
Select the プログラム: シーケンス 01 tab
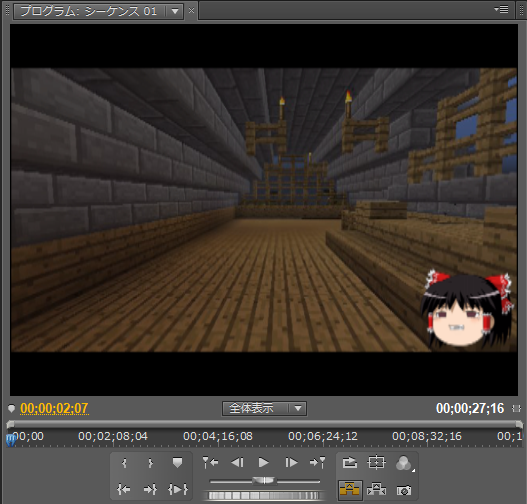point(89,11)
